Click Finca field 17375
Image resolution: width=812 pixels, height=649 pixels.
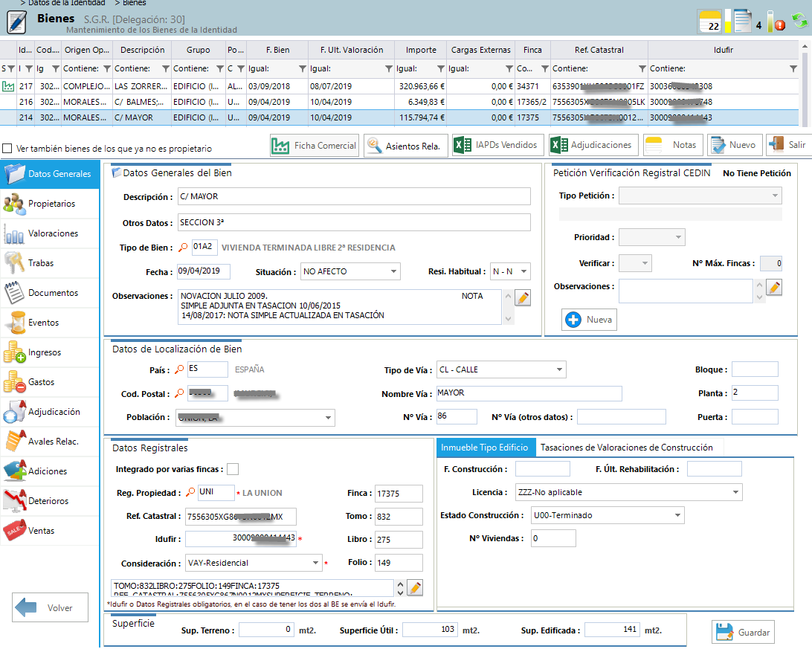click(x=399, y=494)
